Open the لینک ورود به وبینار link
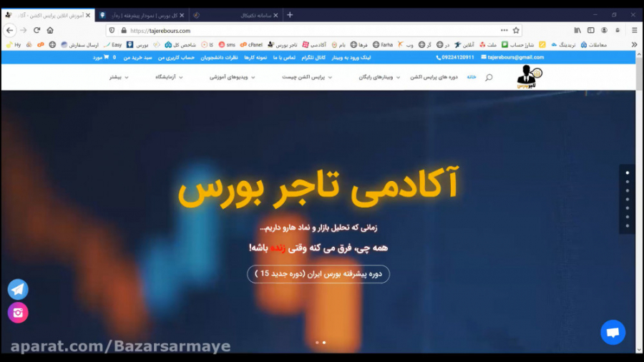Image resolution: width=644 pixels, height=362 pixels. click(351, 57)
